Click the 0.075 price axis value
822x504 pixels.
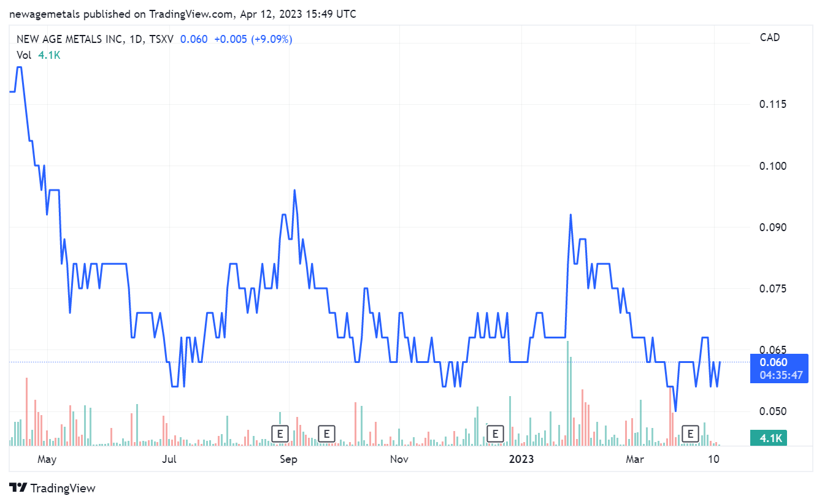pyautogui.click(x=773, y=289)
